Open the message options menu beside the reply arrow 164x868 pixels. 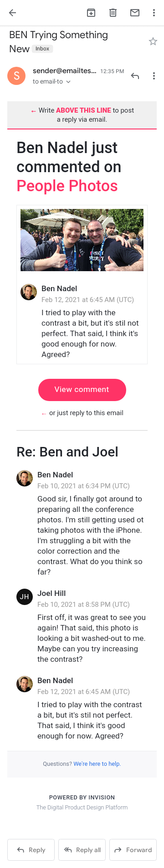point(154,76)
